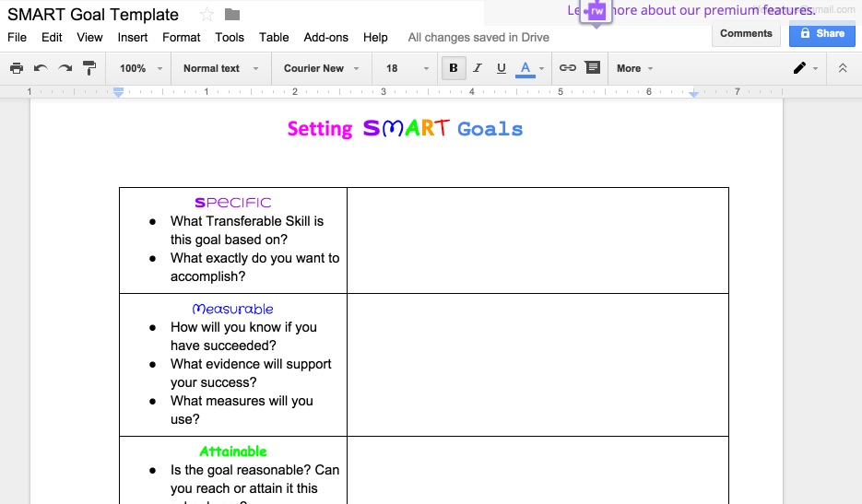Click 'What measures will you' bullet
This screenshot has width=862, height=504.
tap(242, 401)
